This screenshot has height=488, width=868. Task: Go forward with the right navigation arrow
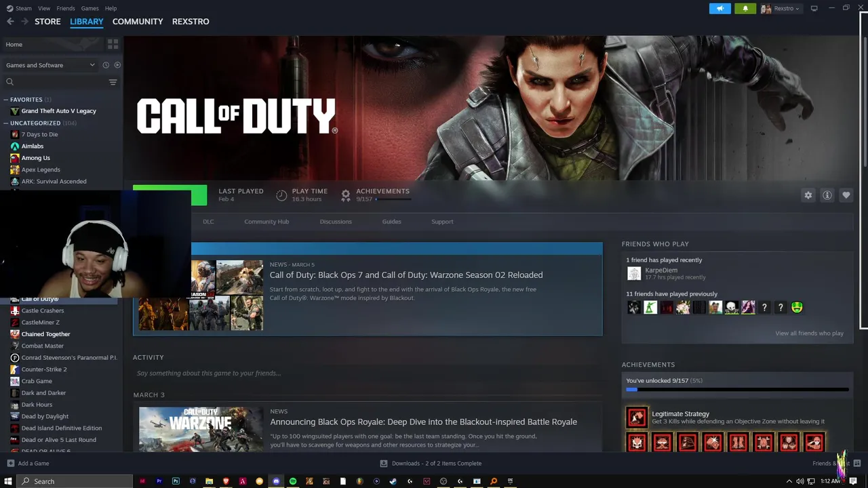coord(25,22)
